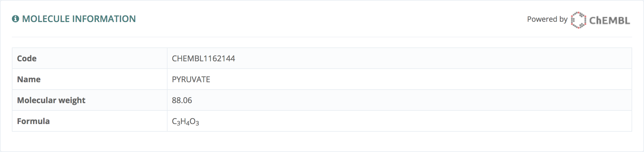Screen dimensions: 644x152
Task: Open the ChEMBL wordmark link
Action: pyautogui.click(x=610, y=20)
